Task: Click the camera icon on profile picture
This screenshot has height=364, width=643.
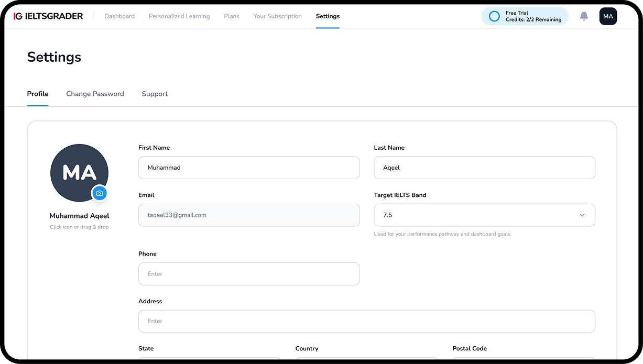Action: pos(100,193)
